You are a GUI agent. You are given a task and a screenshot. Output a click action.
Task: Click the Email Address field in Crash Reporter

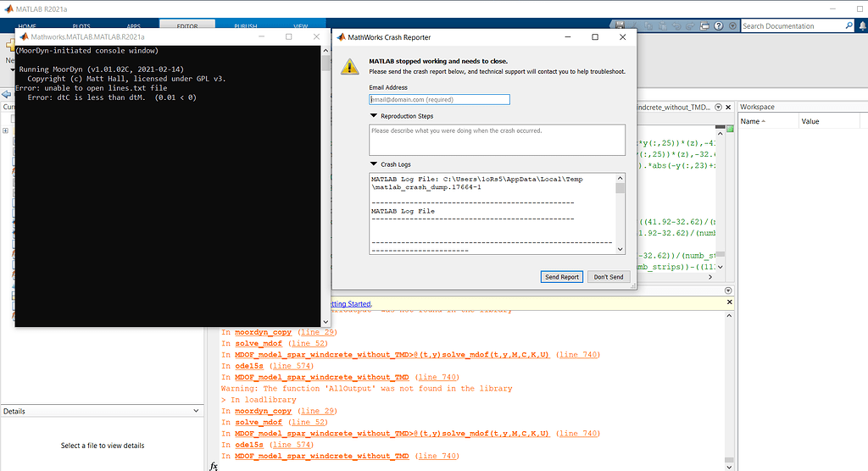click(440, 100)
